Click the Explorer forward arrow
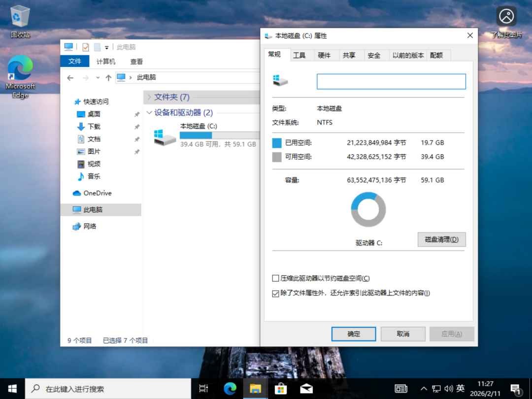The image size is (532, 399). tap(86, 78)
